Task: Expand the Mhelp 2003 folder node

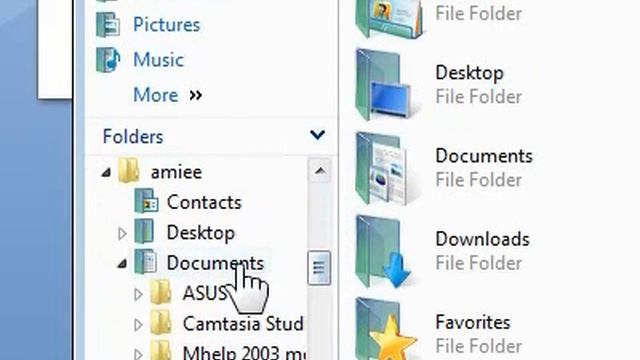Action: 138,354
